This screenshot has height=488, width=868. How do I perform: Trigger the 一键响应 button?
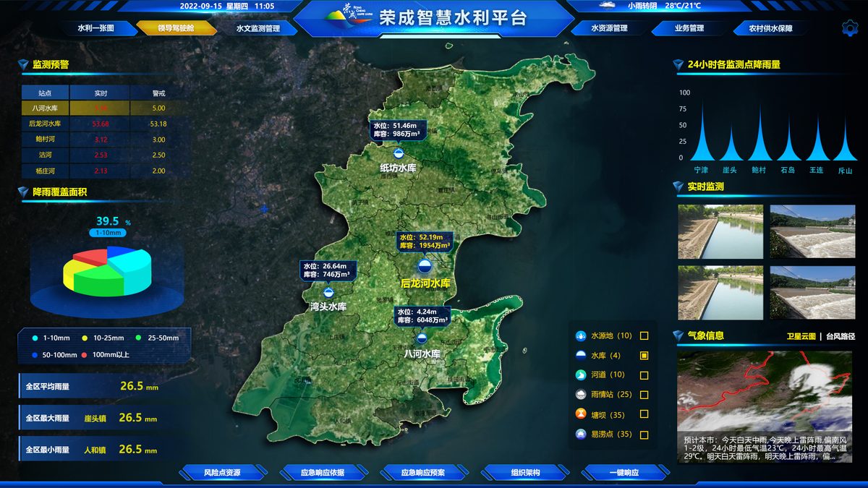click(624, 473)
